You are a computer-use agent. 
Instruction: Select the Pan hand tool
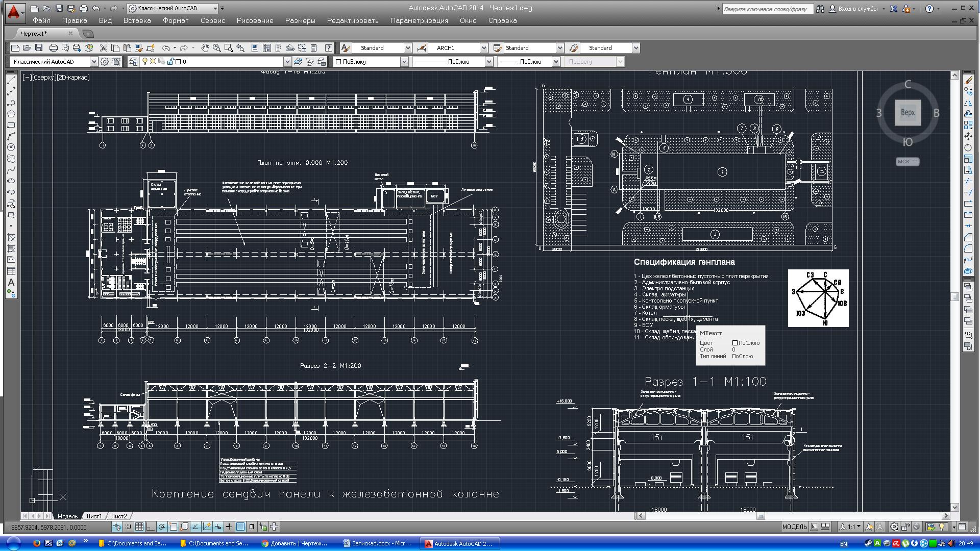click(x=205, y=48)
